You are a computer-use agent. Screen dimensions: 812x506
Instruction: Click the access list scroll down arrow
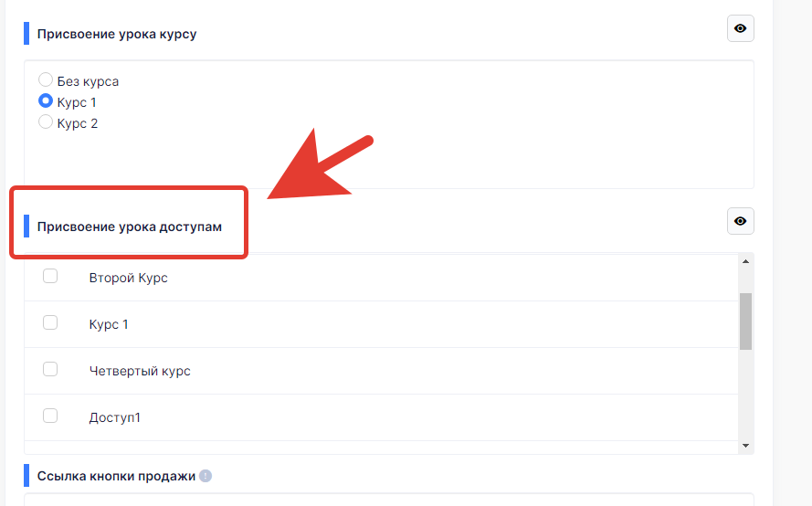click(x=745, y=446)
